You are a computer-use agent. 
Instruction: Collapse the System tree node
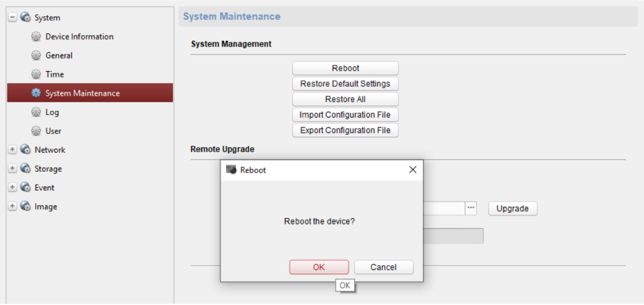click(13, 18)
